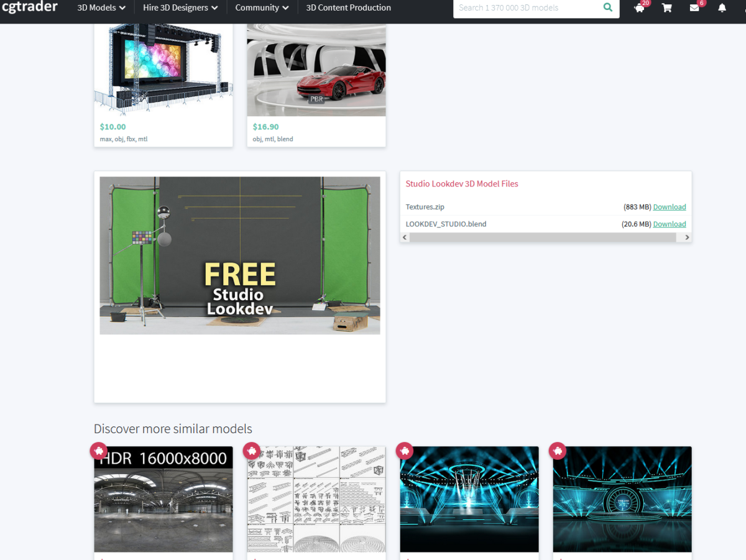Click the search 3D models input field
The image size is (746, 560).
pyautogui.click(x=525, y=8)
